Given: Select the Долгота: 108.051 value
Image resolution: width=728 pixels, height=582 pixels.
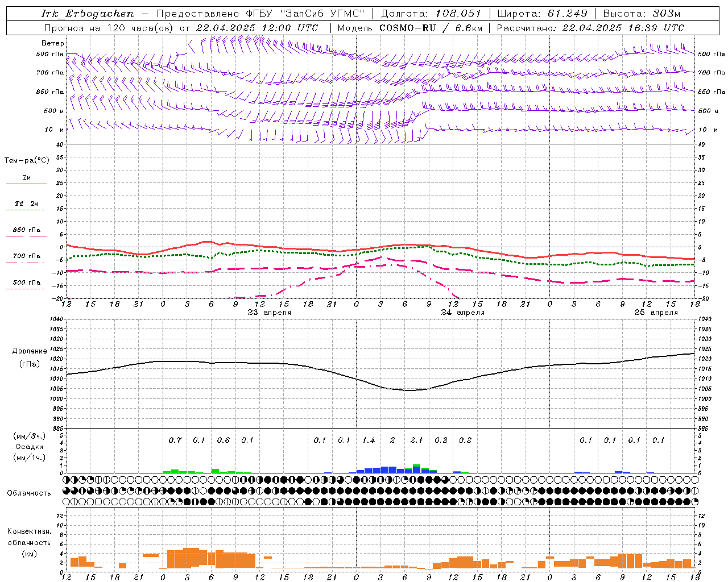Looking at the screenshot, I should 431,14.
